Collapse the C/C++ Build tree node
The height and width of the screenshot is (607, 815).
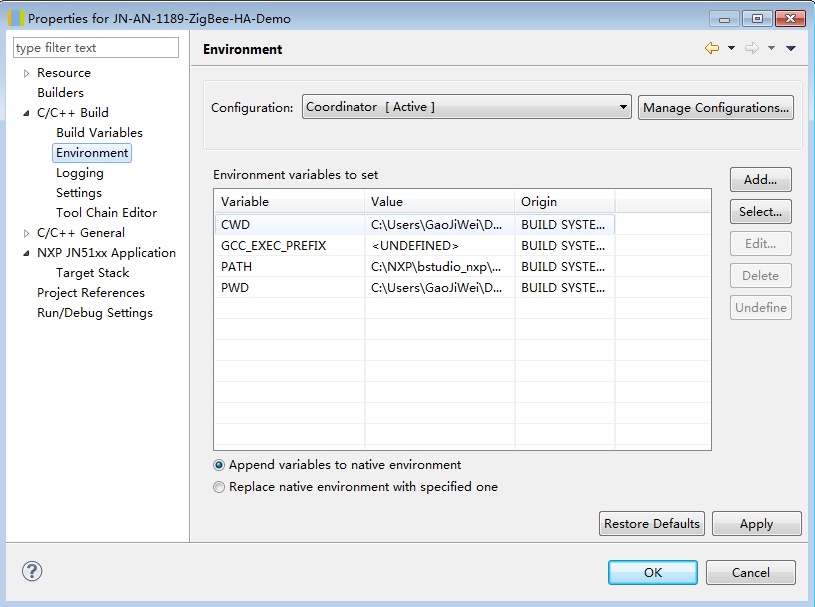[27, 113]
